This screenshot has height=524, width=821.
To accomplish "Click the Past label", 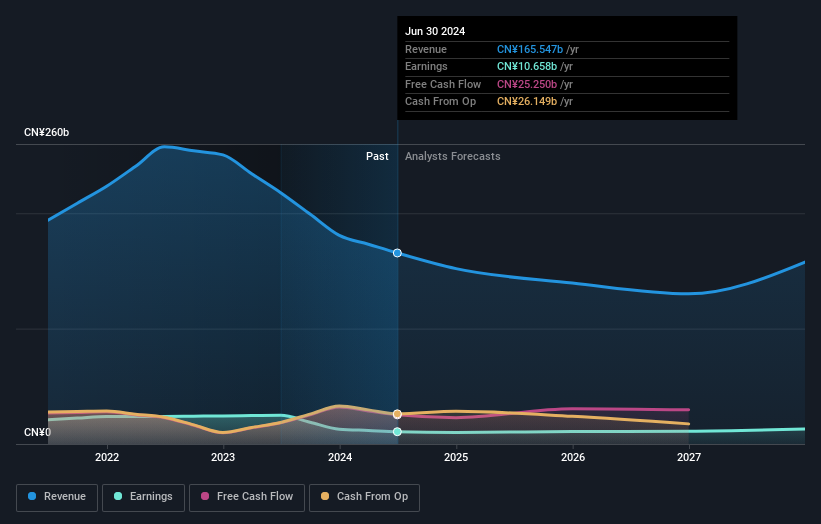I will (377, 157).
